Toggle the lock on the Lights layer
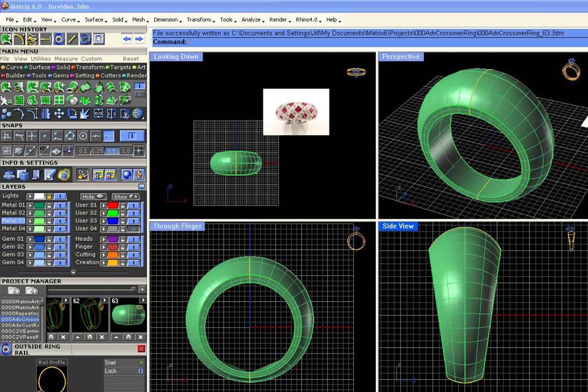This screenshot has width=588, height=392. [x=49, y=196]
